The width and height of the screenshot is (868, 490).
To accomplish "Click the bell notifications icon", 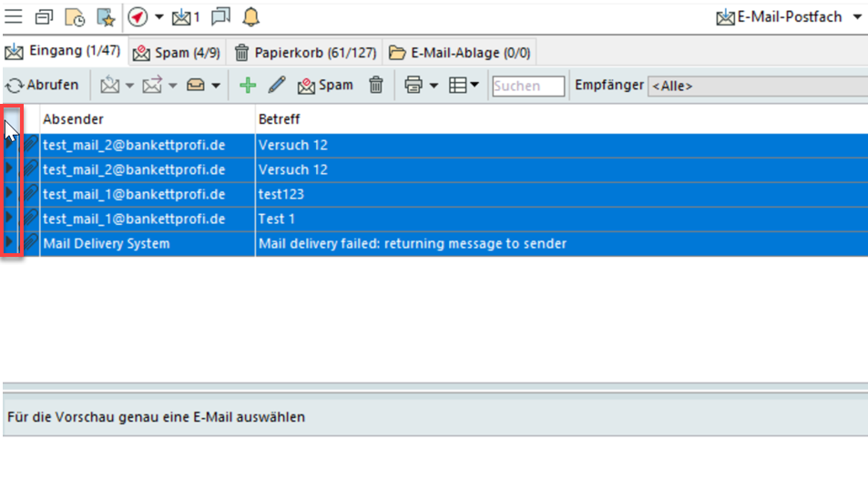I will coord(250,17).
